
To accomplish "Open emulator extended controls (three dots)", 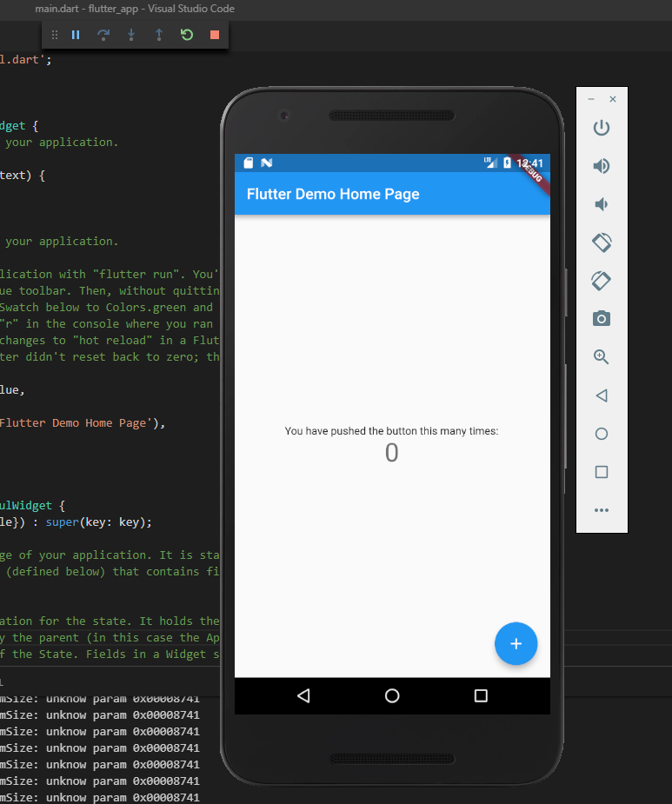I will tap(602, 510).
